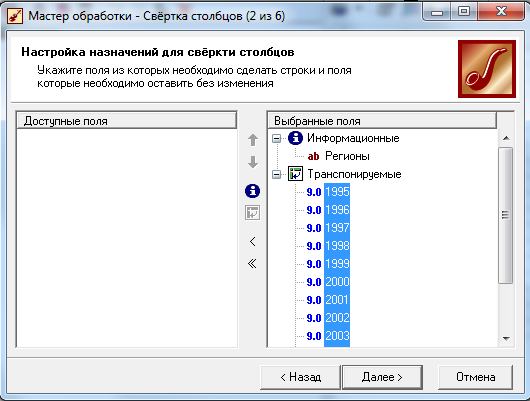This screenshot has height=401, width=530.
Task: Click the vertical scrollbar thumb in selected fields
Action: tap(506, 215)
